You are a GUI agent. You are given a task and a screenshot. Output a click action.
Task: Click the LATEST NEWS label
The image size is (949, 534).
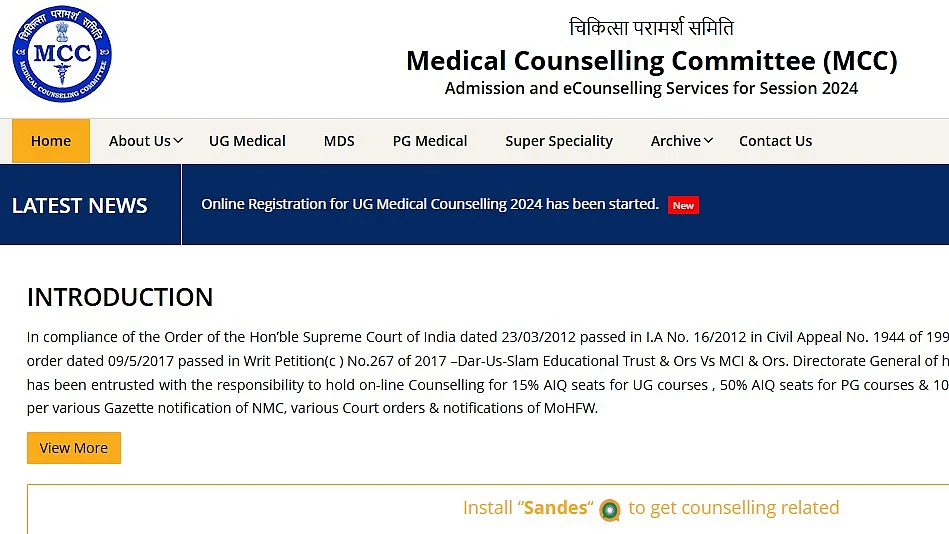pyautogui.click(x=79, y=206)
